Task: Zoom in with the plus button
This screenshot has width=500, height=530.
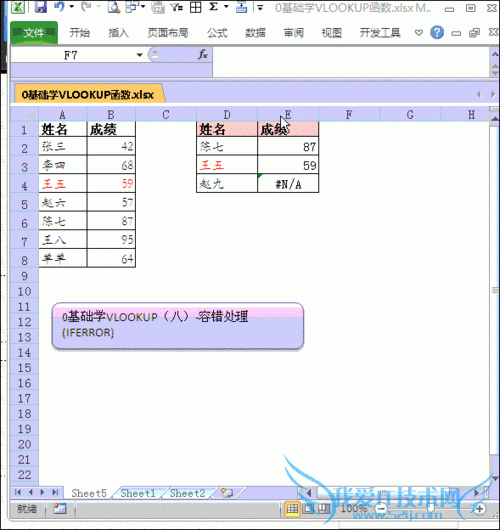Action: (479, 508)
